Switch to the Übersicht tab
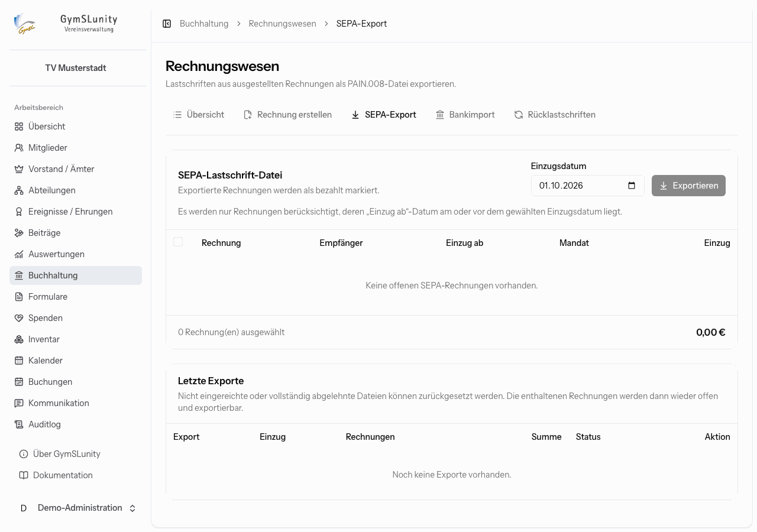Viewport: 757px width, 532px height. pyautogui.click(x=198, y=115)
